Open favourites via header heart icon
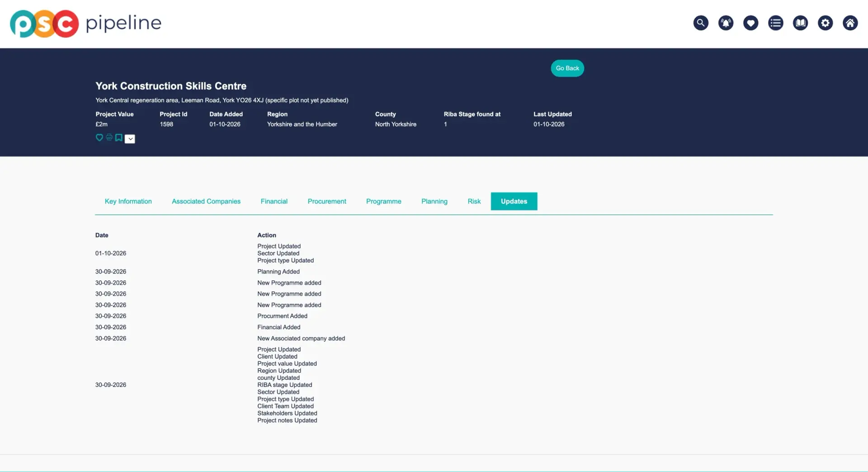Viewport: 868px width, 472px height. pos(750,23)
